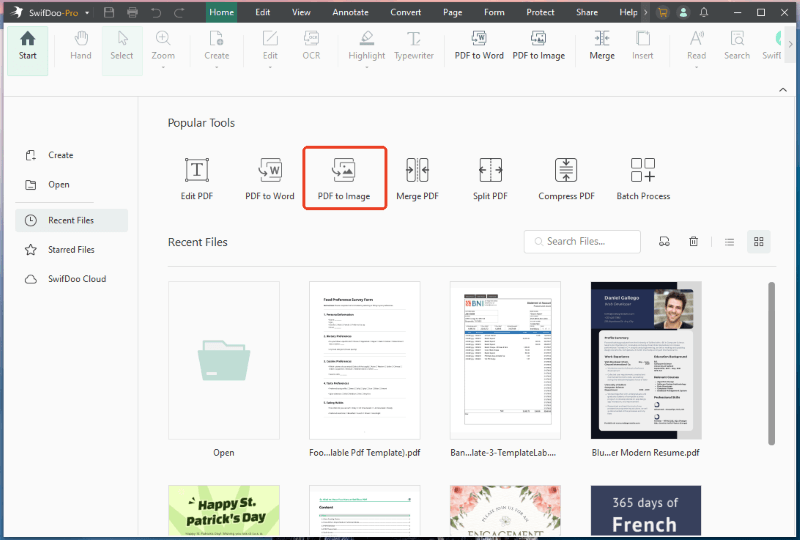This screenshot has height=540, width=800.
Task: Click the Save icon in title bar
Action: (x=109, y=12)
